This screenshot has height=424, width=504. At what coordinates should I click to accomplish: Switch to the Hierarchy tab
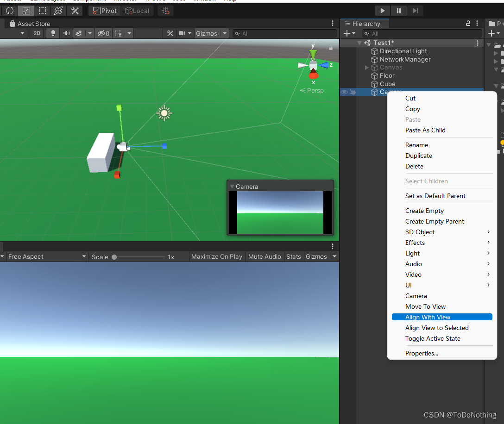pyautogui.click(x=365, y=24)
